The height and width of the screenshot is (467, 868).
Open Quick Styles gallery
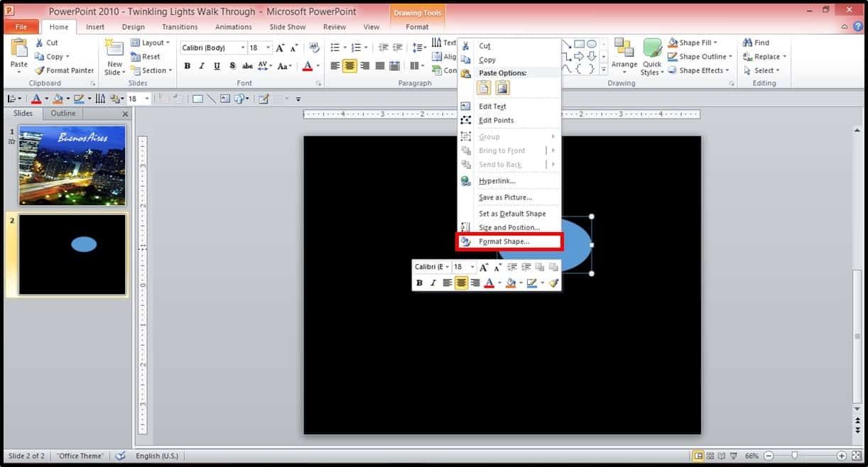(652, 57)
